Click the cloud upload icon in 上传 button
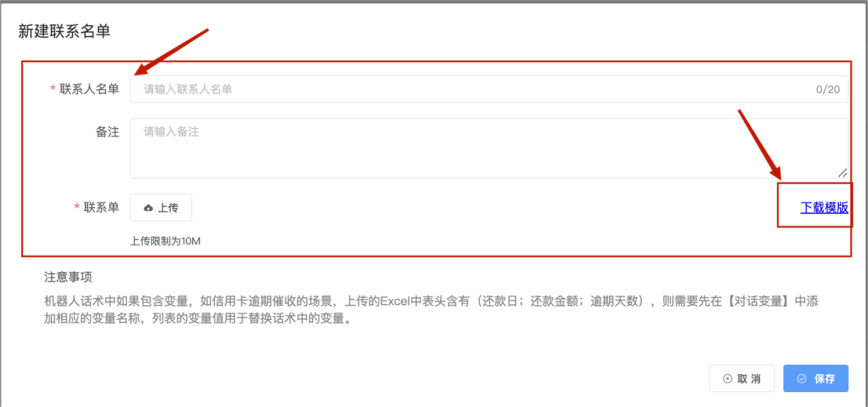 tap(149, 208)
